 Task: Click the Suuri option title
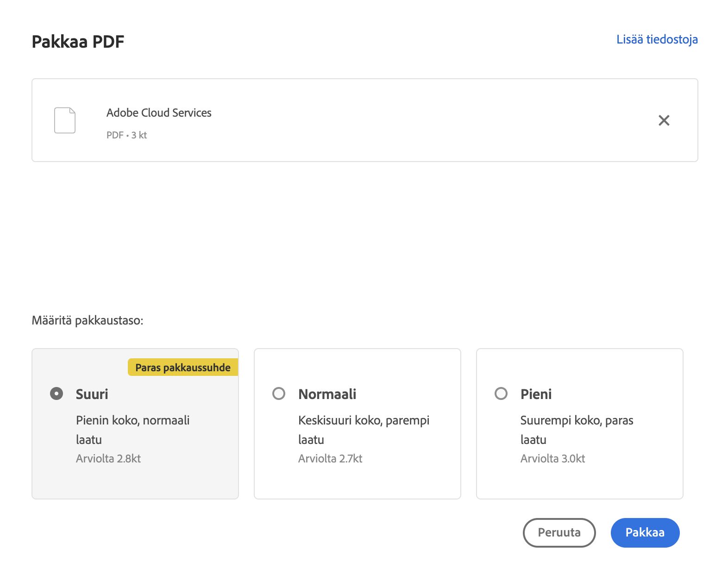(x=92, y=394)
